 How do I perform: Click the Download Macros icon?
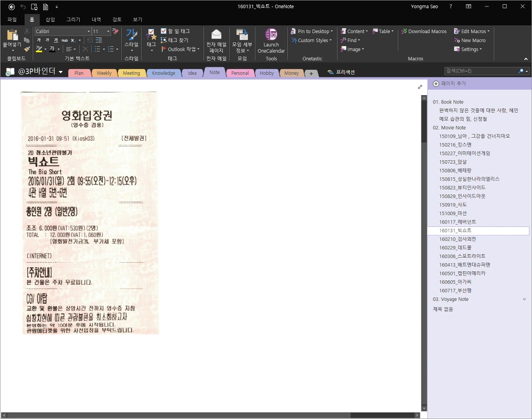point(404,31)
